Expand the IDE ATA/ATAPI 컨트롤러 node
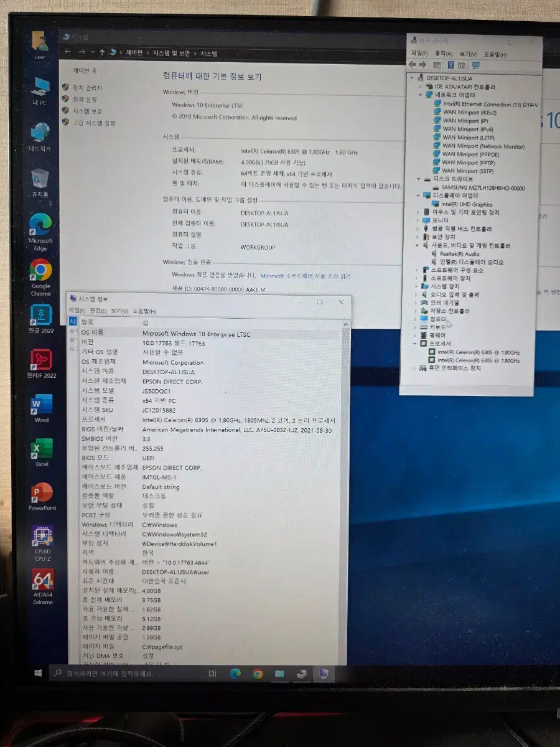 tap(421, 87)
